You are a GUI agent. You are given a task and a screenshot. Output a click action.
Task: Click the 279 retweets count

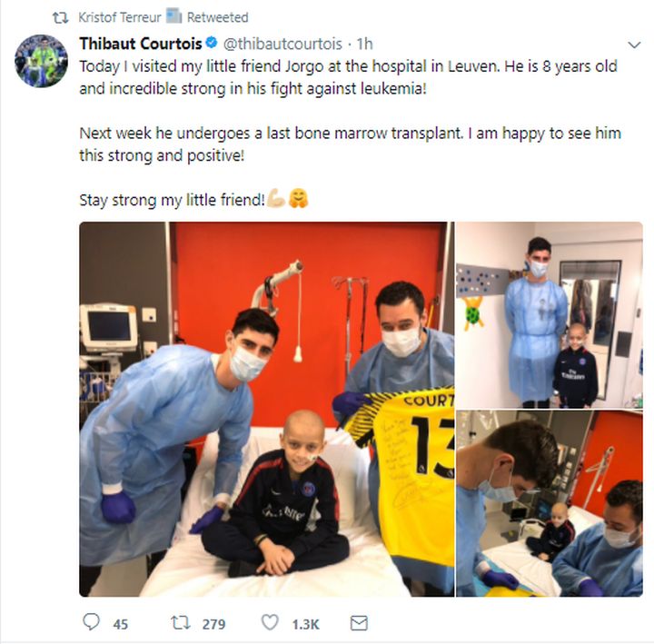click(214, 624)
